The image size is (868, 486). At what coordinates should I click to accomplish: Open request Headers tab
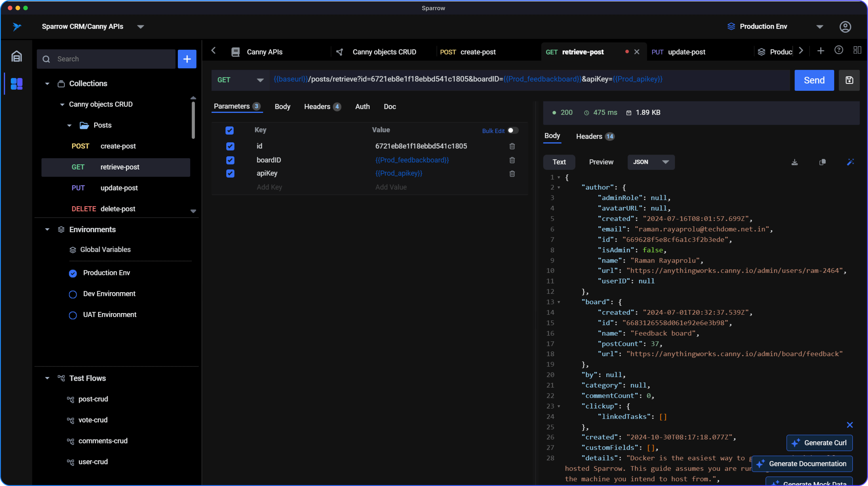(x=322, y=107)
